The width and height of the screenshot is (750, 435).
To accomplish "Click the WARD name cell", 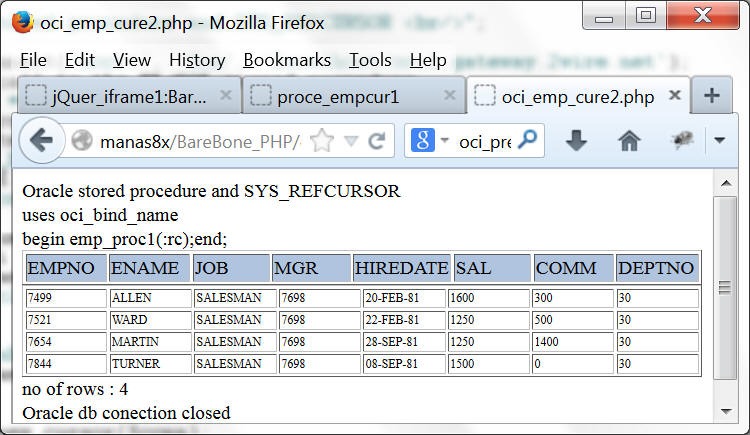I will (151, 320).
